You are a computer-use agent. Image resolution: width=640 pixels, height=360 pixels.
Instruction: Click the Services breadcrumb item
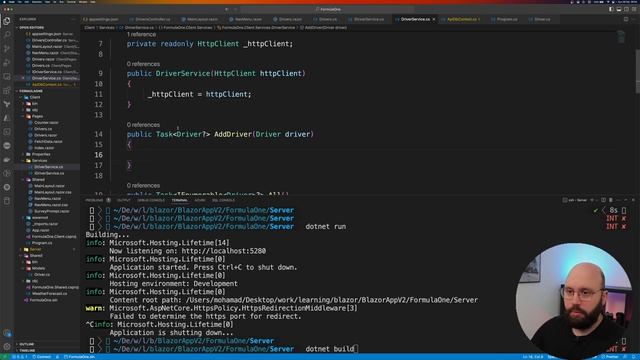[x=107, y=28]
